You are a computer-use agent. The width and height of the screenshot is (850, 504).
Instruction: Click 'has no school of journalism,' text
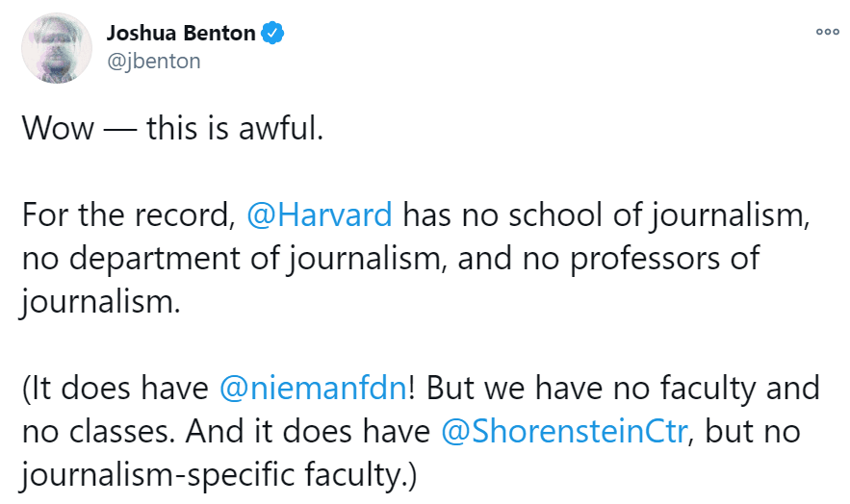point(606,215)
